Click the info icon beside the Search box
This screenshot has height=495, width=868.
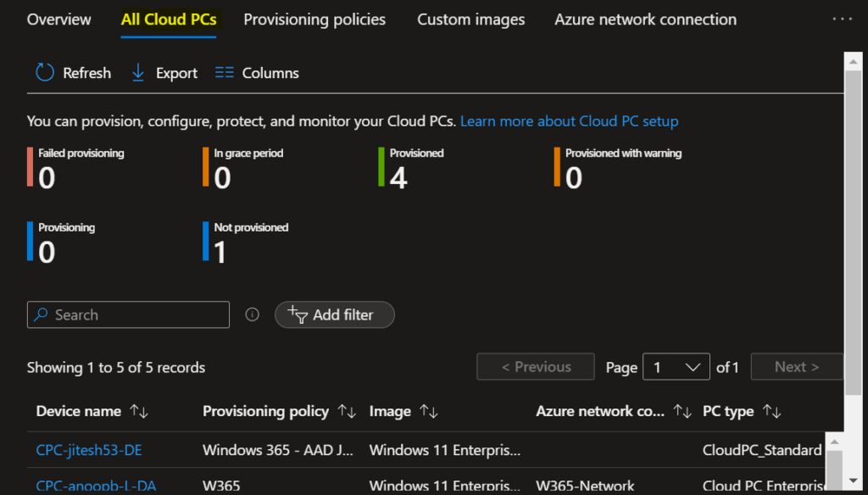(x=252, y=314)
